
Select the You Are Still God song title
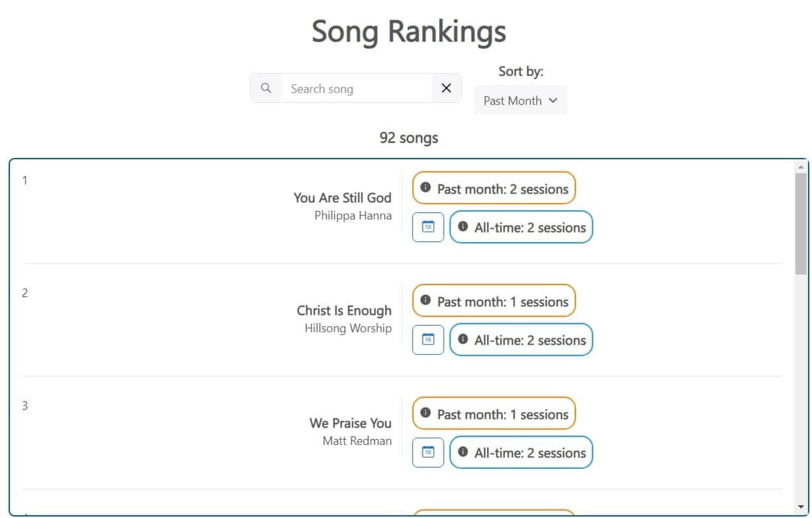(342, 198)
